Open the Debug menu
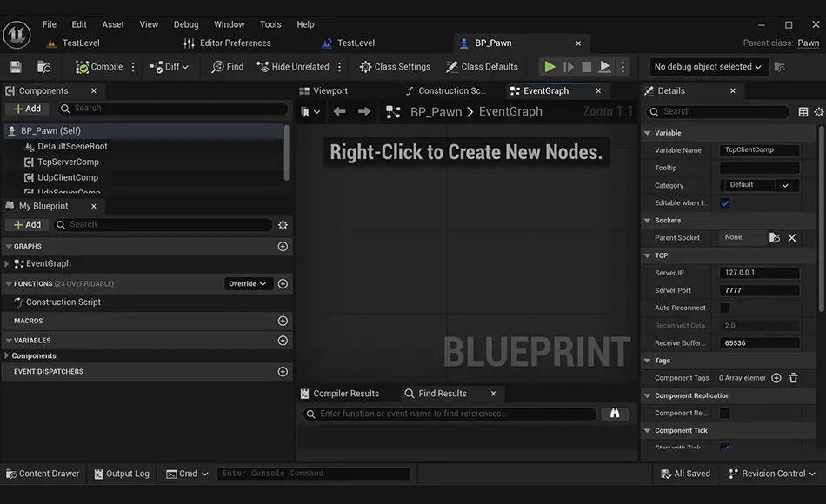 click(186, 24)
